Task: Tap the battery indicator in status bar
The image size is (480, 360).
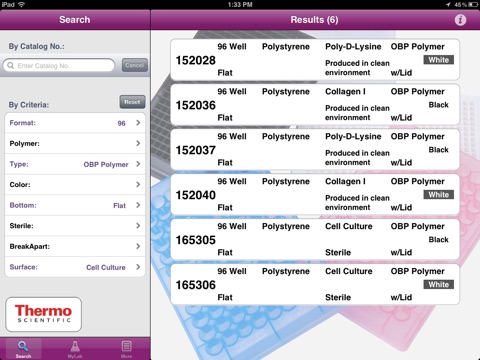Action: tap(473, 4)
